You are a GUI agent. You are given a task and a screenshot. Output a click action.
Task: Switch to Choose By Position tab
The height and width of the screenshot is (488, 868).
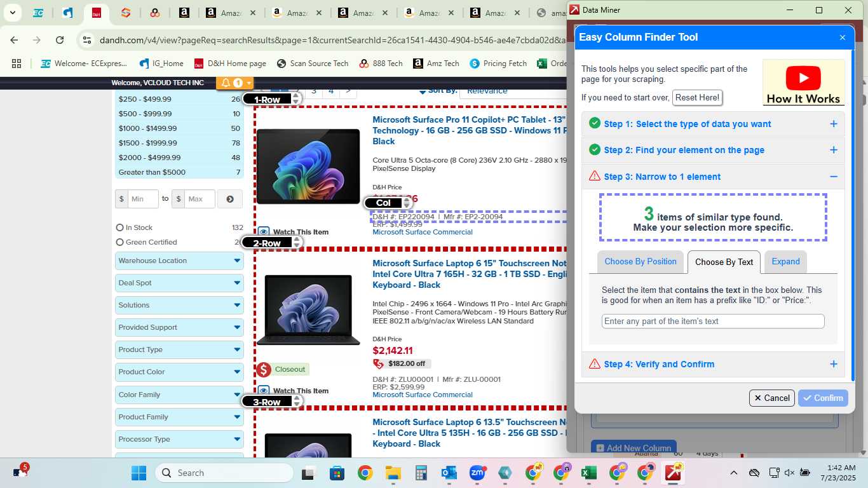click(641, 262)
